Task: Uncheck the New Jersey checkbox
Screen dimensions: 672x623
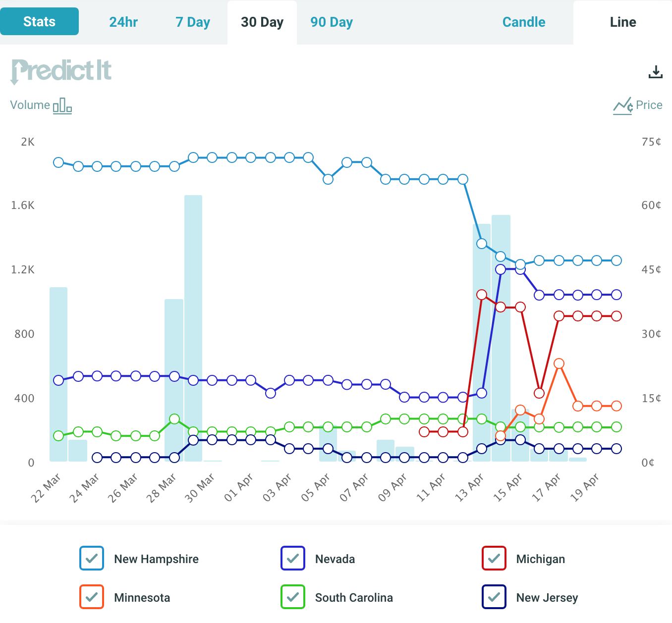Action: [494, 597]
